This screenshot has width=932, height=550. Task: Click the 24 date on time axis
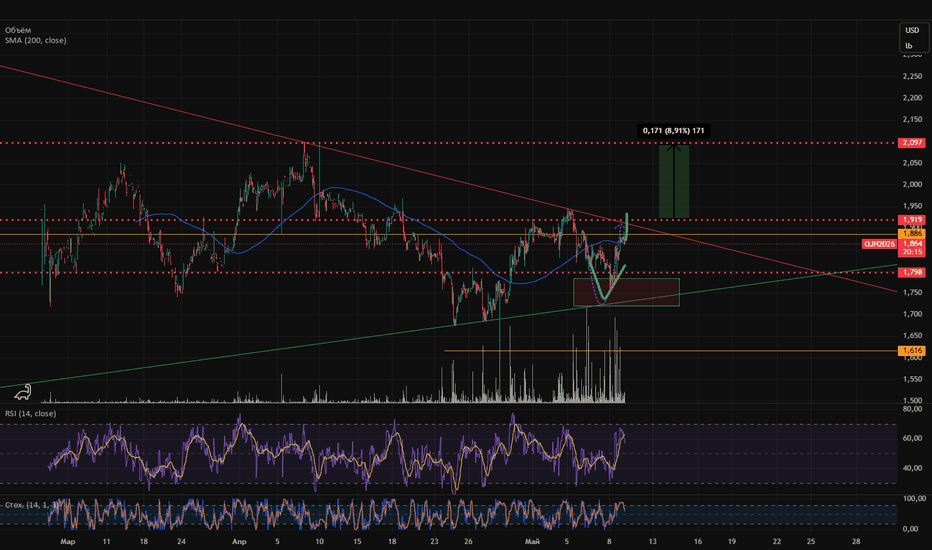[x=181, y=542]
